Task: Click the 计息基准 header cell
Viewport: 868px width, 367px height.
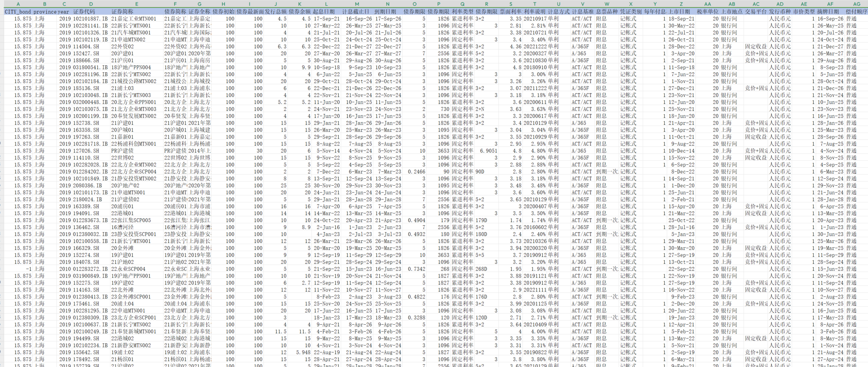Action: click(x=583, y=12)
